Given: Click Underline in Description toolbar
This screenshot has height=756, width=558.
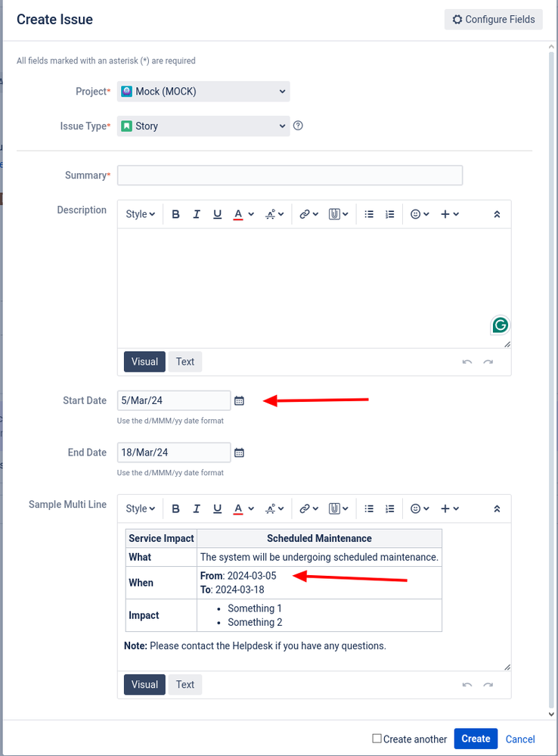Looking at the screenshot, I should [x=217, y=214].
